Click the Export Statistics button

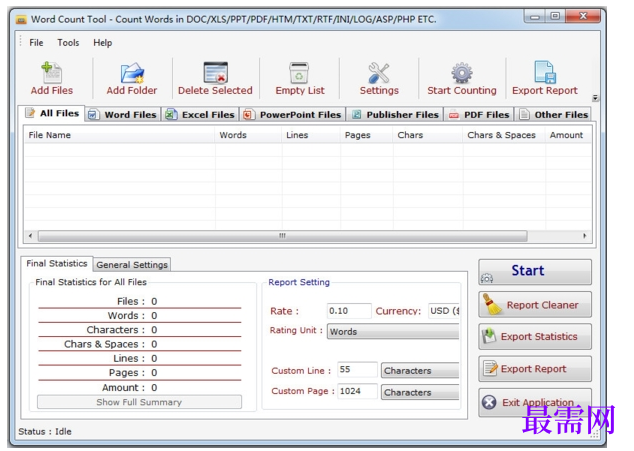point(535,337)
